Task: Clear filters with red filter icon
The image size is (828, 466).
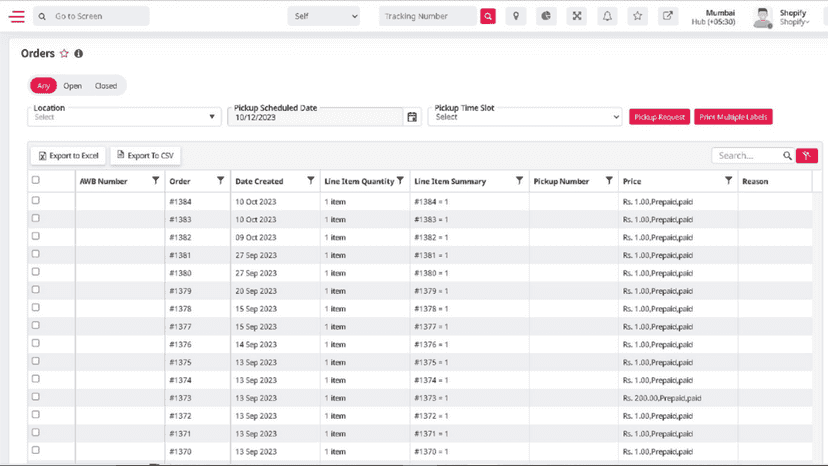Action: click(x=806, y=155)
